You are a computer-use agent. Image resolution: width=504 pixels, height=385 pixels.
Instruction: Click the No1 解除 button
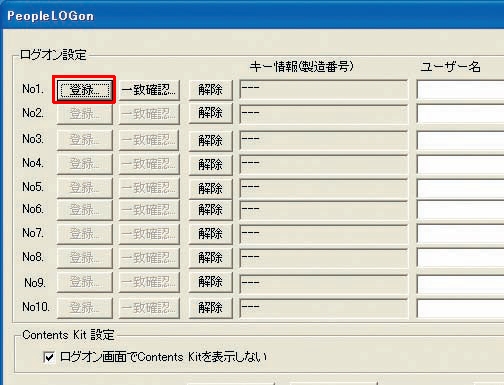tap(211, 90)
